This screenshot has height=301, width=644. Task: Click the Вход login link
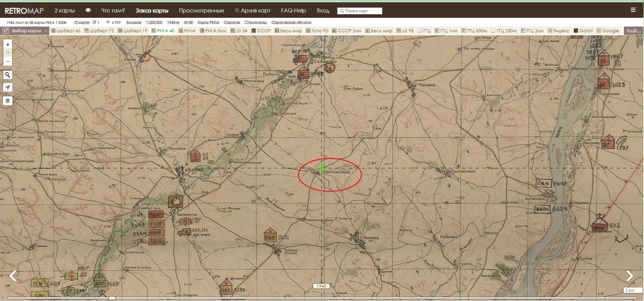[x=323, y=10]
